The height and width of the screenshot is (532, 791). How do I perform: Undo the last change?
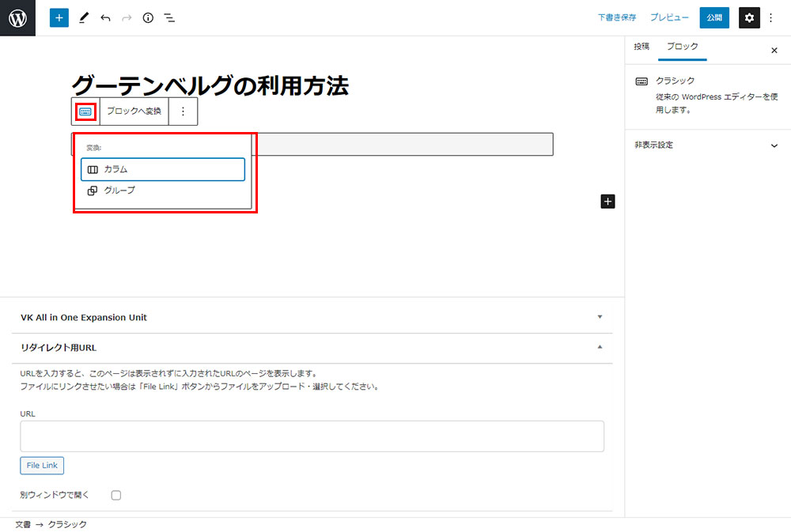pos(105,17)
